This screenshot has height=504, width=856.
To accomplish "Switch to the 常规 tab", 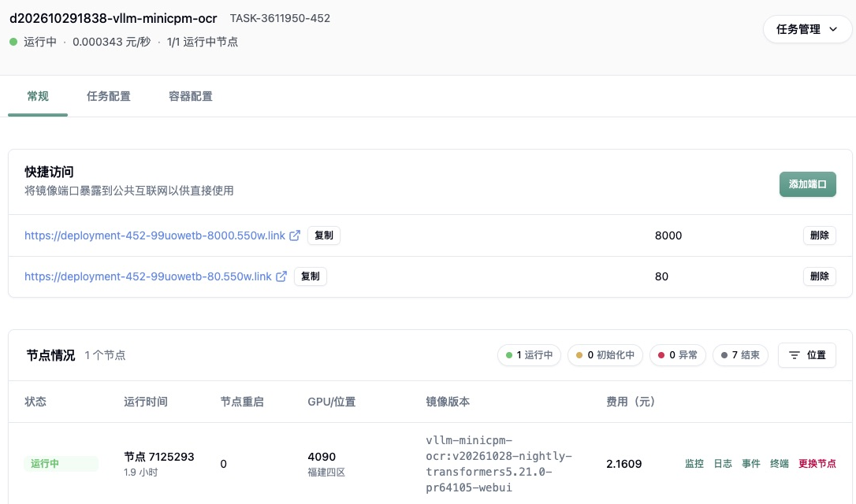I will 38,97.
